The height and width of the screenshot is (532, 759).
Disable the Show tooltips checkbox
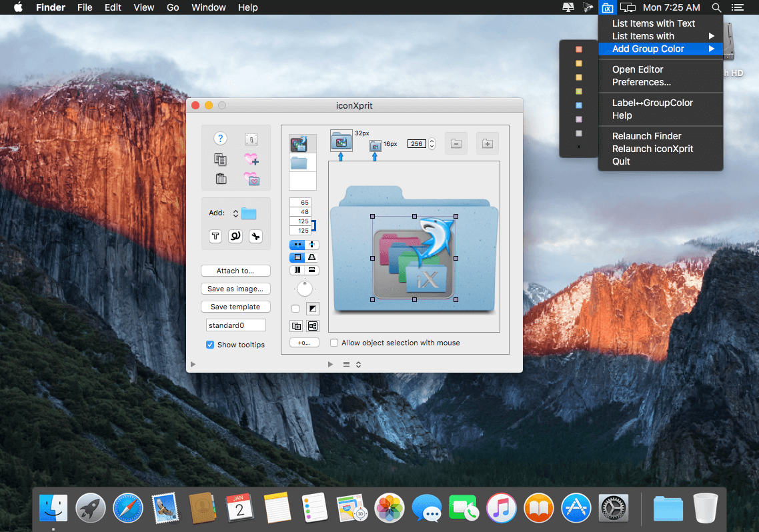210,345
